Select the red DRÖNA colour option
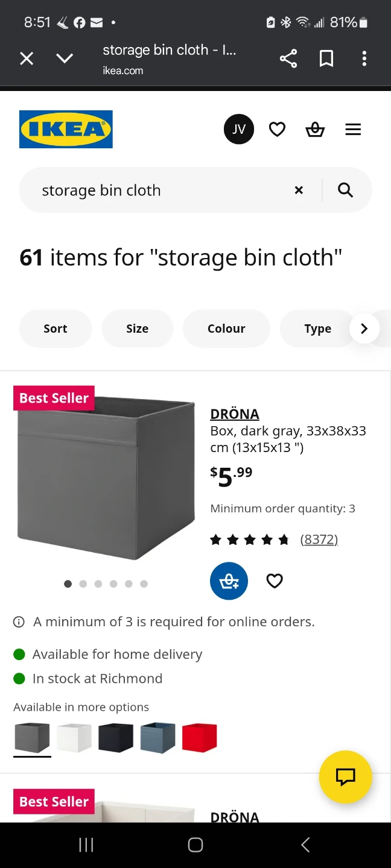 (199, 738)
